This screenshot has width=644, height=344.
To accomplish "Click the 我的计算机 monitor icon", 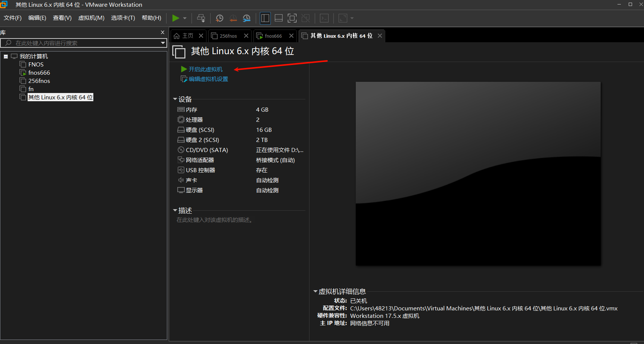I will [x=14, y=56].
